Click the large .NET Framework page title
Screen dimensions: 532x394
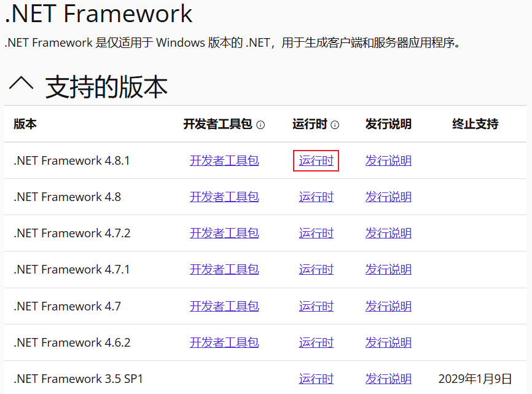point(99,14)
